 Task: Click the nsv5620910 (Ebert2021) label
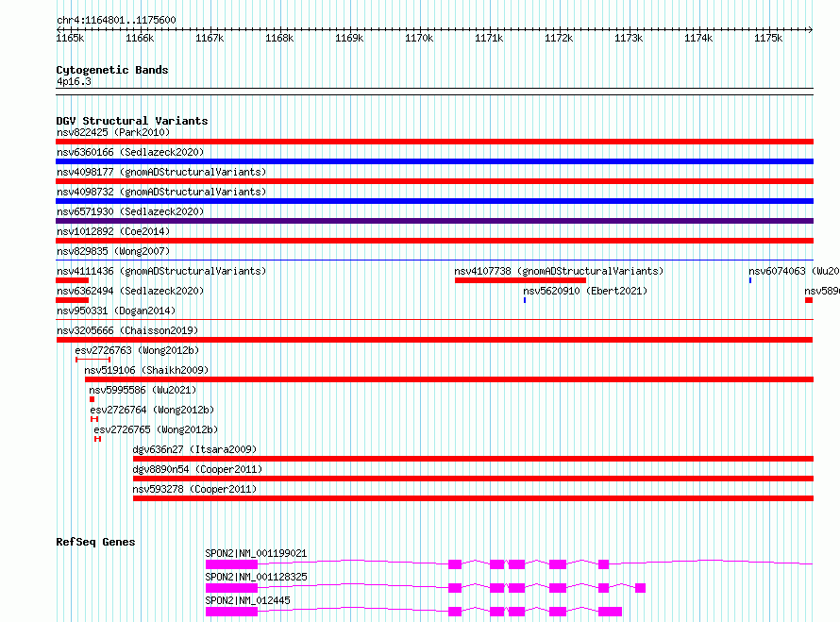tap(585, 291)
